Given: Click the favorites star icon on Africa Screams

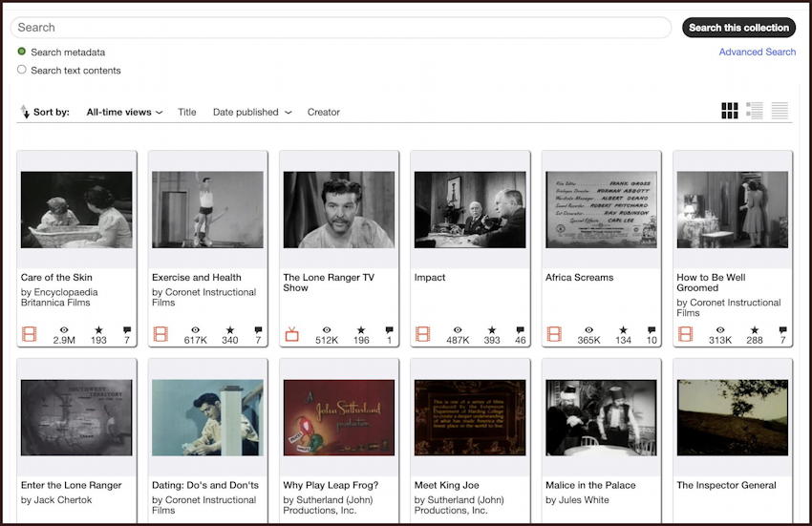Looking at the screenshot, I should coord(624,329).
